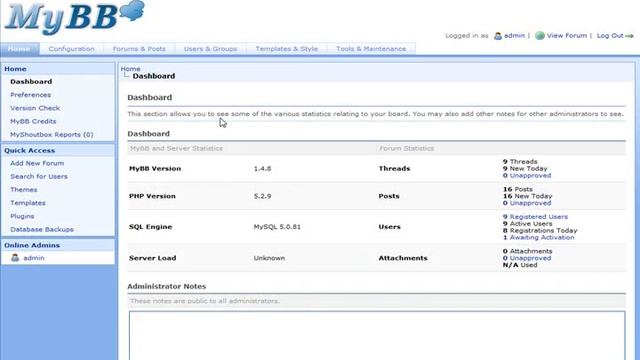
Task: Click the admin user icon in header
Action: click(498, 36)
